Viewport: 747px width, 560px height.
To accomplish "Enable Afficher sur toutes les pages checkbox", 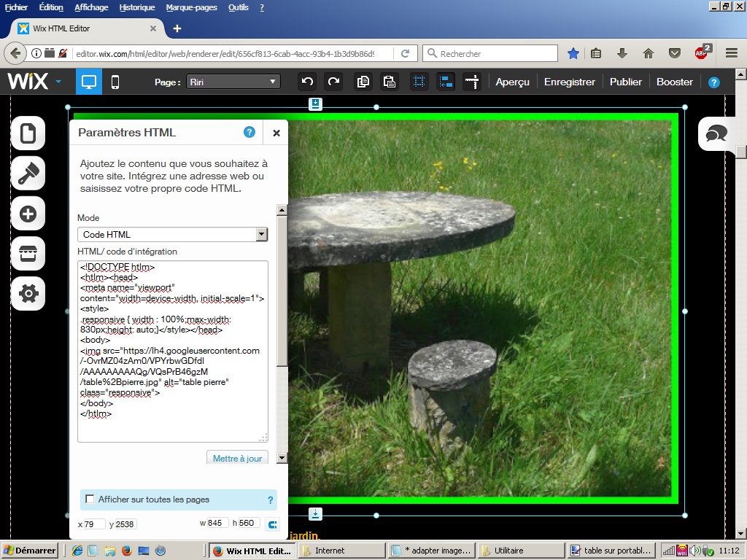I will coord(90,499).
